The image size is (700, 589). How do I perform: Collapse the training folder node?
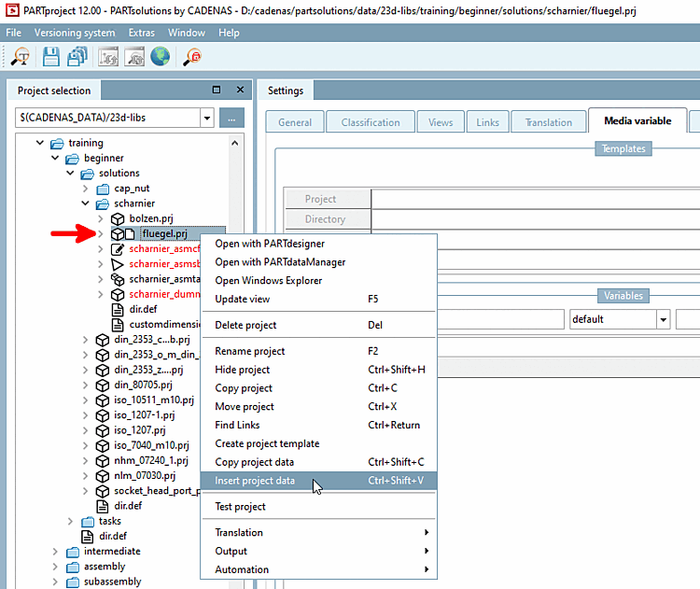click(x=40, y=143)
